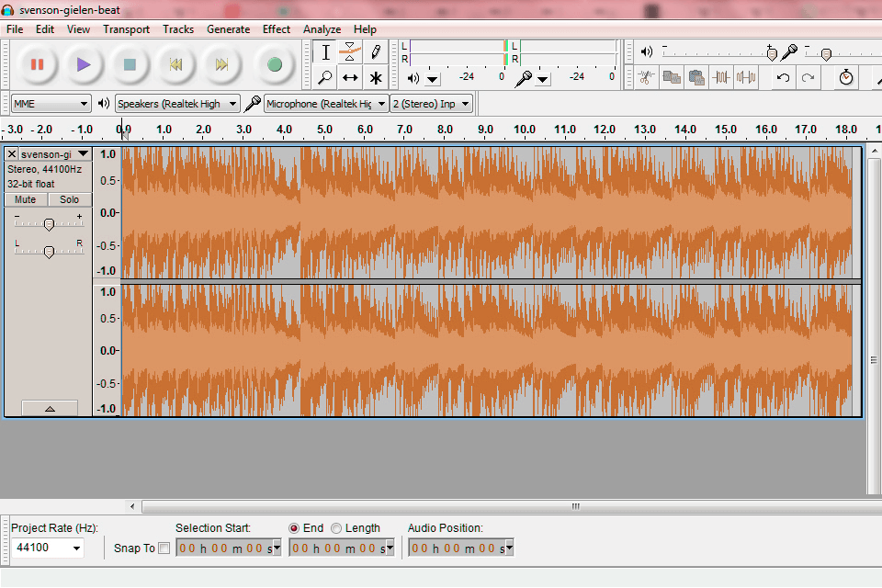Open the 2 (Stereo) Inp channels dropdown
The width and height of the screenshot is (882, 588).
click(432, 104)
